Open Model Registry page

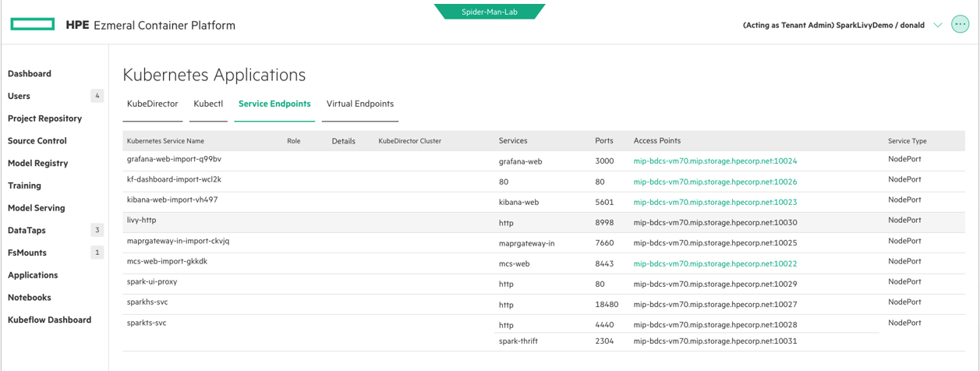point(38,163)
